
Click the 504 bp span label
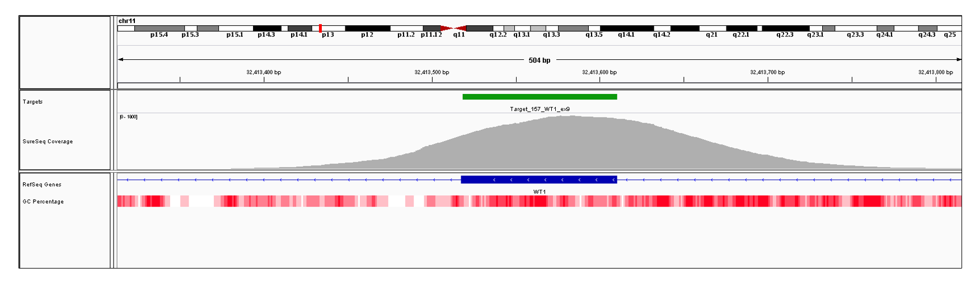540,60
